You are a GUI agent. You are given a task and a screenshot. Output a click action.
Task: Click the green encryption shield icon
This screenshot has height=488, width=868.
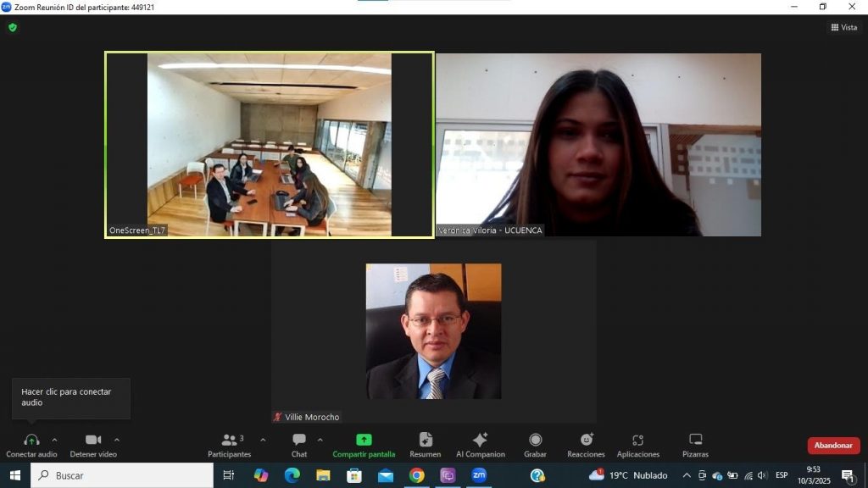click(13, 27)
